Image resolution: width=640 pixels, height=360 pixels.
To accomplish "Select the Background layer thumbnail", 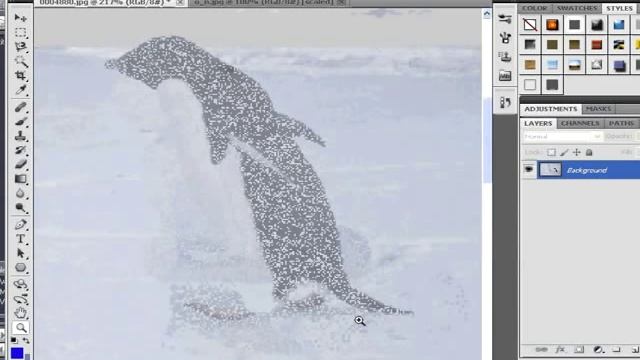I will point(550,169).
